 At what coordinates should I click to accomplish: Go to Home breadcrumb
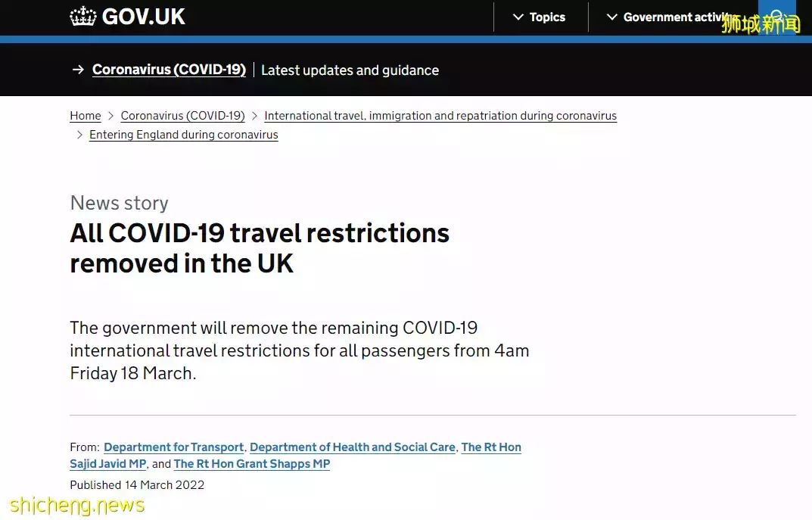point(86,116)
